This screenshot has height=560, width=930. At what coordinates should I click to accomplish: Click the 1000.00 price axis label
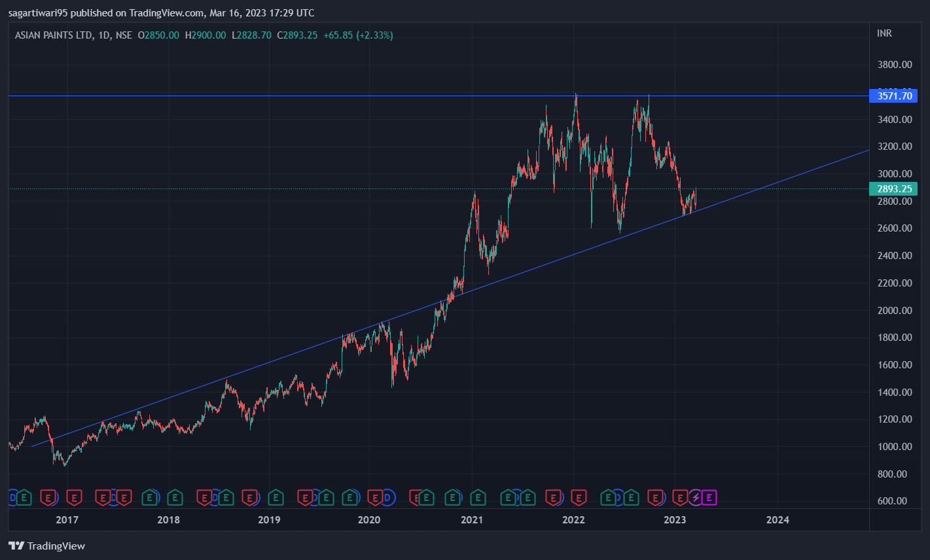tap(893, 447)
